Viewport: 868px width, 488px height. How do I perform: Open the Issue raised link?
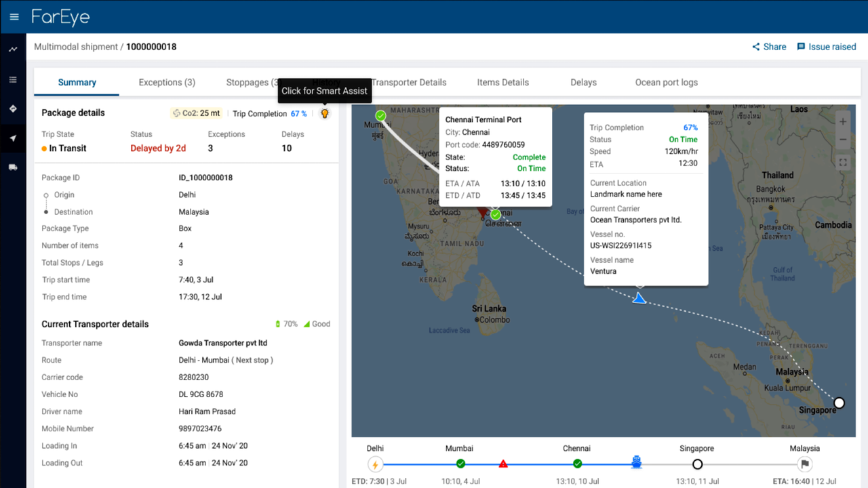pyautogui.click(x=826, y=47)
